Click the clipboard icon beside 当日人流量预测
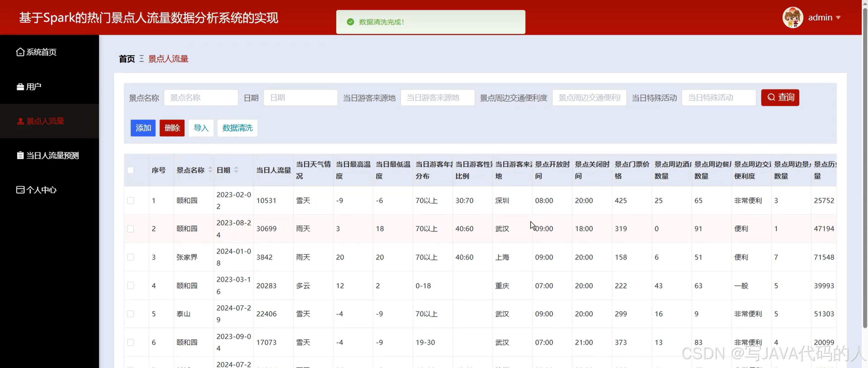Screen dimensions: 868x368 point(20,156)
